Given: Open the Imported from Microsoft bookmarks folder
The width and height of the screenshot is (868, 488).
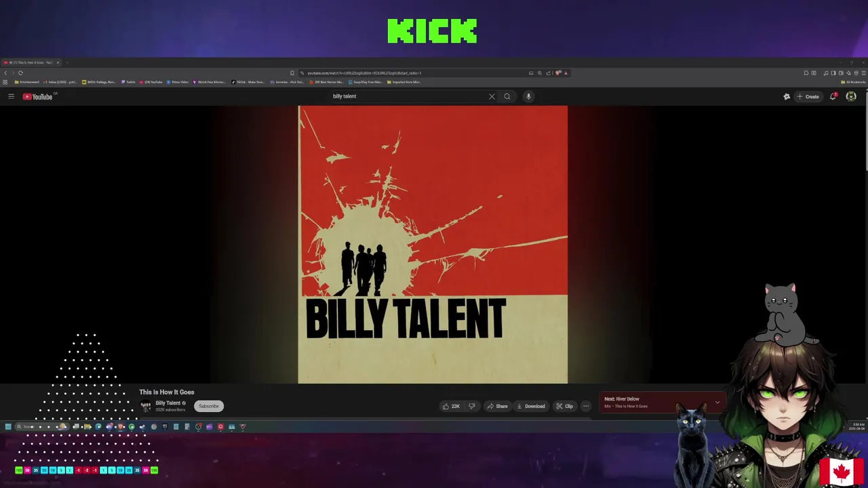Looking at the screenshot, I should click(x=404, y=82).
